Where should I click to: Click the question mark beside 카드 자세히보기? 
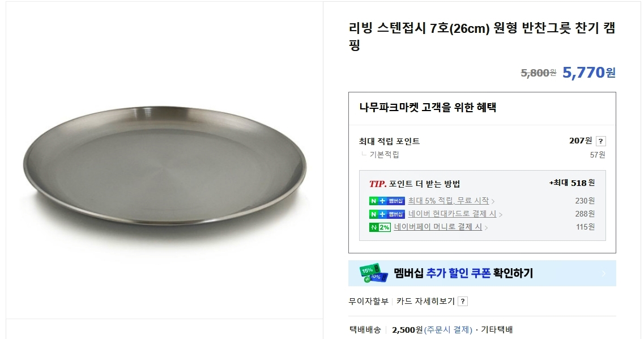point(463,302)
